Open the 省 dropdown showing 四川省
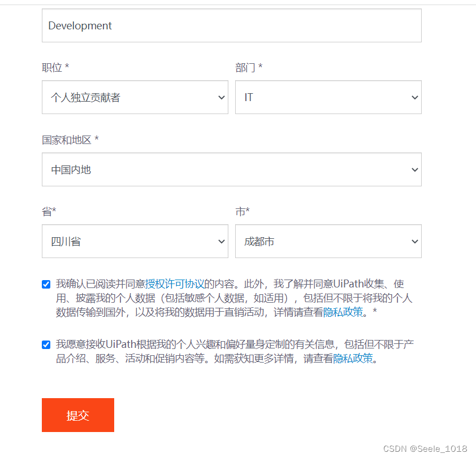This screenshot has height=458, width=476. [x=135, y=241]
